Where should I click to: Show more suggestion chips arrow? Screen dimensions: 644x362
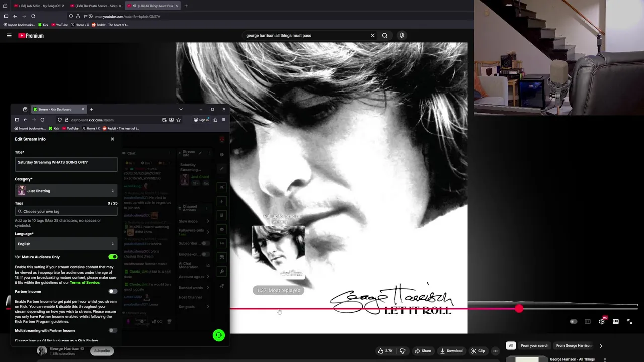click(x=601, y=346)
